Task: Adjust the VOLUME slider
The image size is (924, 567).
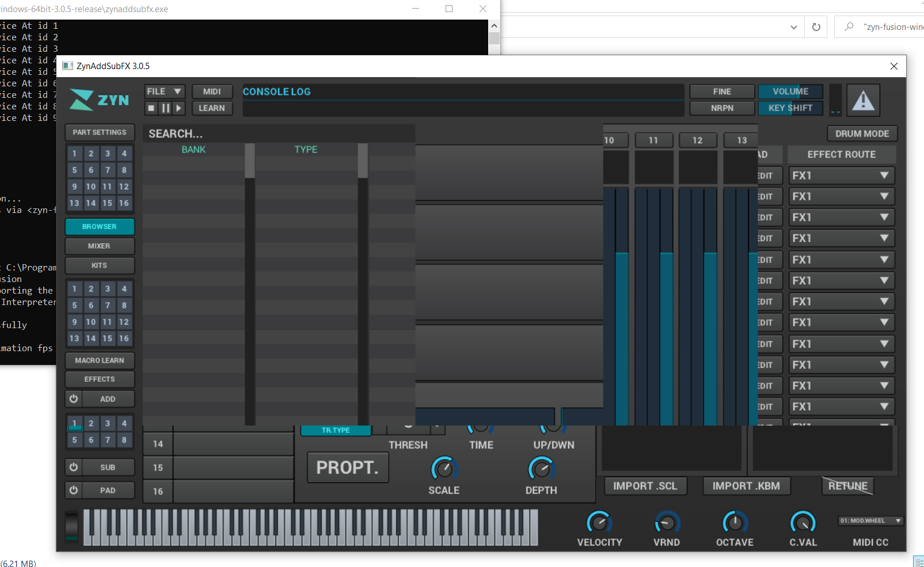Action: click(790, 92)
